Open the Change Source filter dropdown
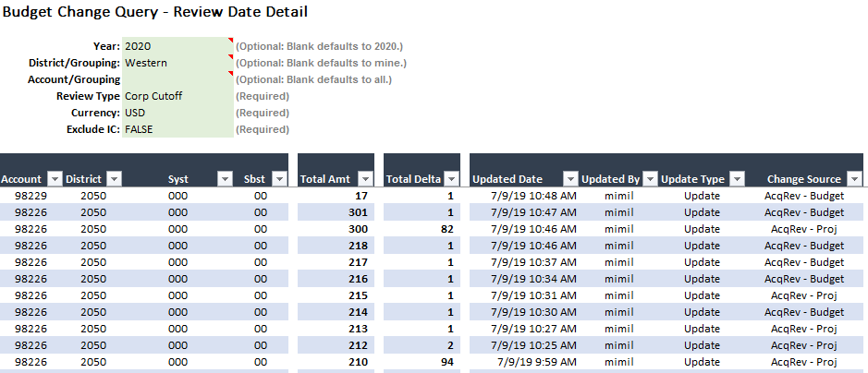The image size is (868, 373). pyautogui.click(x=855, y=179)
